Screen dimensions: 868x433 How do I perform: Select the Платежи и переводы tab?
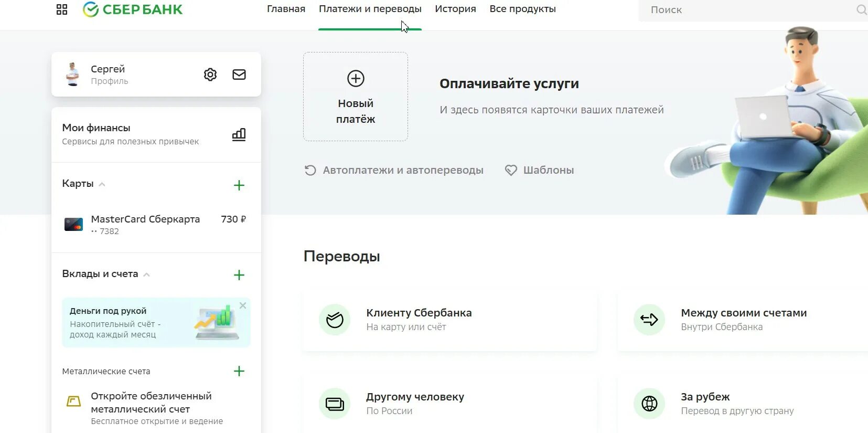(370, 9)
